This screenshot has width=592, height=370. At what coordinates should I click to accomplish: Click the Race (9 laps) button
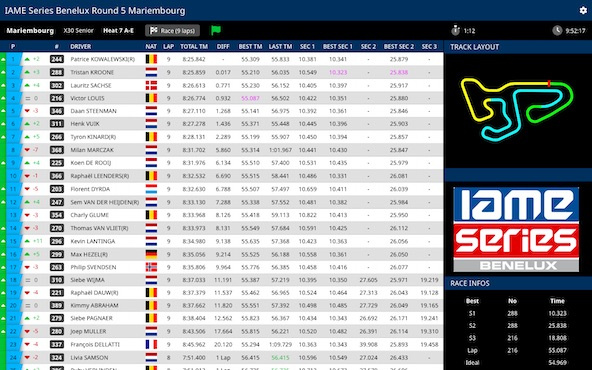point(173,31)
